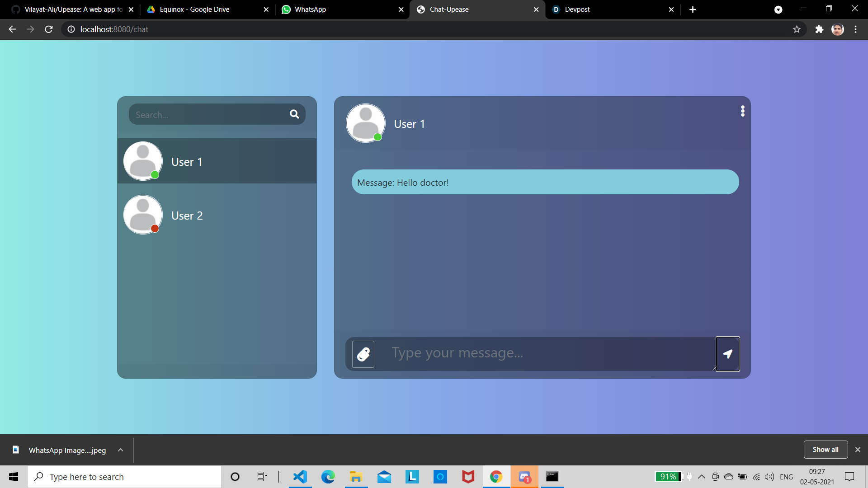The height and width of the screenshot is (488, 868).
Task: Open Visual Studio Code from taskbar
Action: click(300, 477)
